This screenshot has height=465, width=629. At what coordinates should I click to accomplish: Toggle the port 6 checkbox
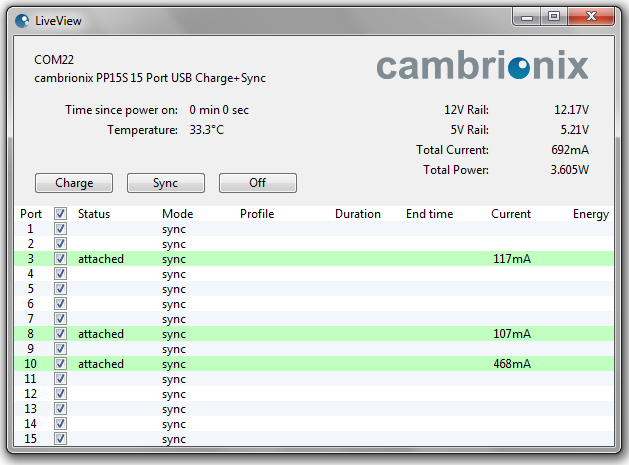point(61,304)
